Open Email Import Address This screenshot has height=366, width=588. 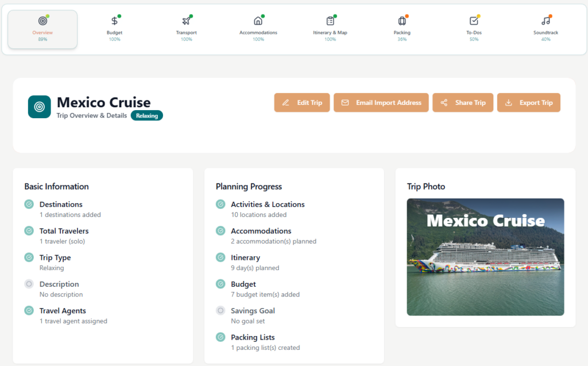[x=381, y=103]
